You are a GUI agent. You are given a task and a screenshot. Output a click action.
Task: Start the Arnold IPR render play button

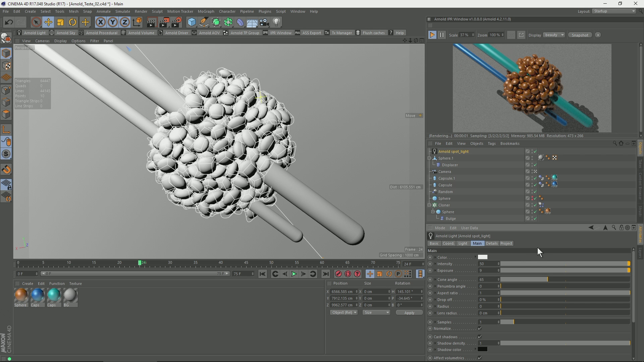click(432, 35)
